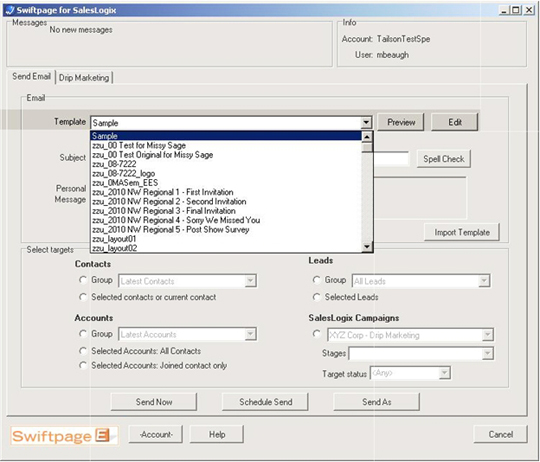540x462 pixels.
Task: Click the Swiftpage title bar app icon
Action: (10, 10)
